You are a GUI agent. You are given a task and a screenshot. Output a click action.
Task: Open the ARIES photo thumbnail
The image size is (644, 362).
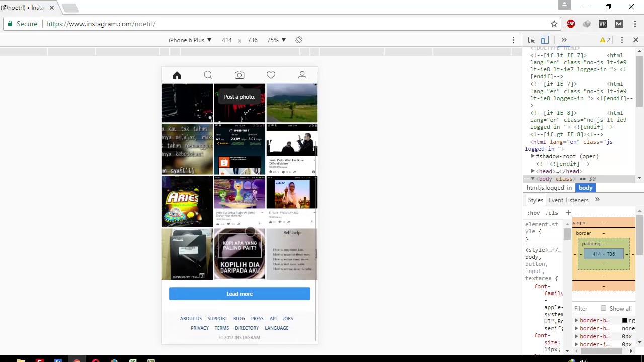pos(187,202)
